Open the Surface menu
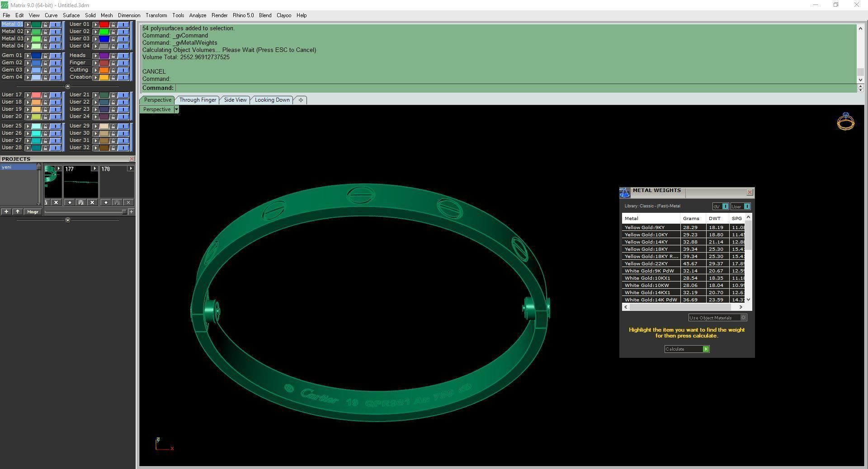The image size is (868, 469). coord(71,15)
